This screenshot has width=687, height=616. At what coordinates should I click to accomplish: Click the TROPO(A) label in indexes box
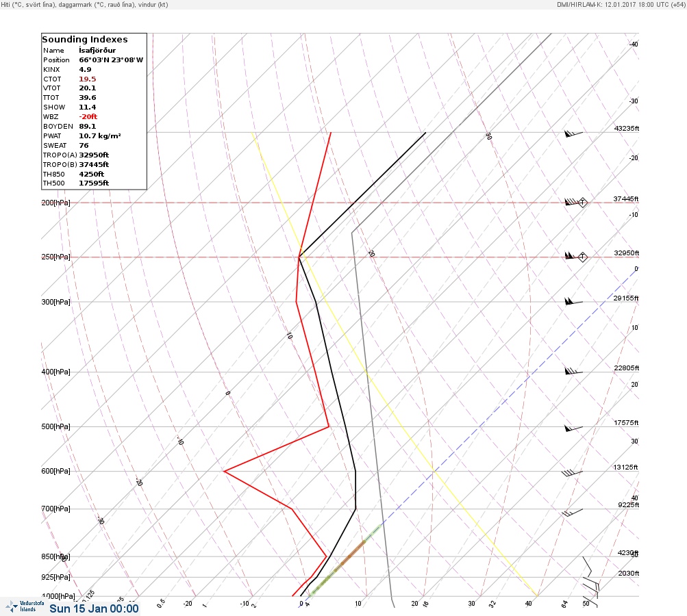click(60, 155)
